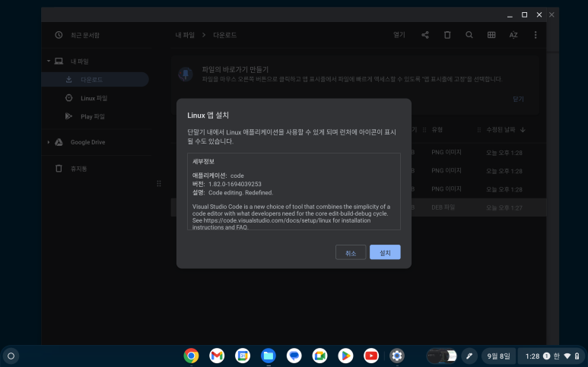This screenshot has width=588, height=367.
Task: Click the pin icon in shortcut banner
Action: click(x=186, y=74)
